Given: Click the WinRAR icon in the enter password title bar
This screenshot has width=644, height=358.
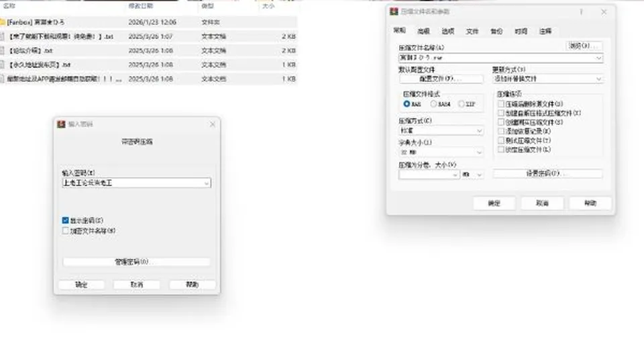Looking at the screenshot, I should [x=61, y=124].
